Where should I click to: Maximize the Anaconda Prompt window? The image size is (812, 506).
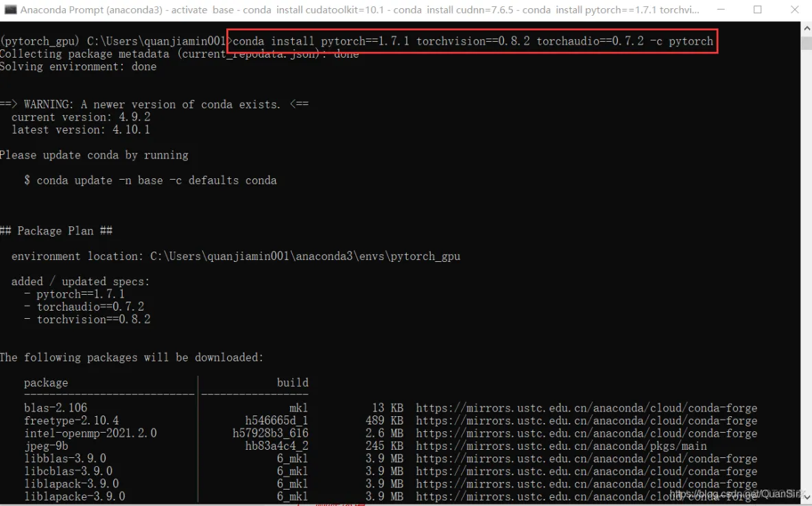pyautogui.click(x=757, y=10)
